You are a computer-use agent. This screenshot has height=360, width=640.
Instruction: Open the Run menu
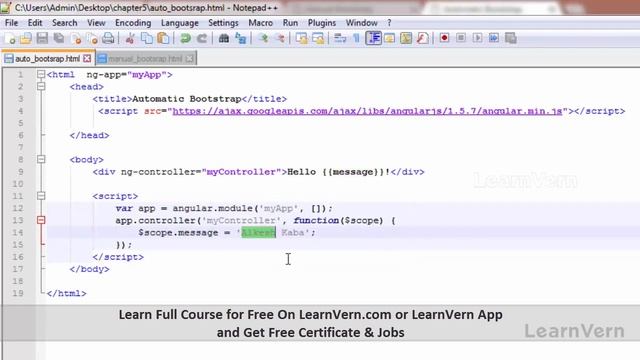pyautogui.click(x=290, y=23)
